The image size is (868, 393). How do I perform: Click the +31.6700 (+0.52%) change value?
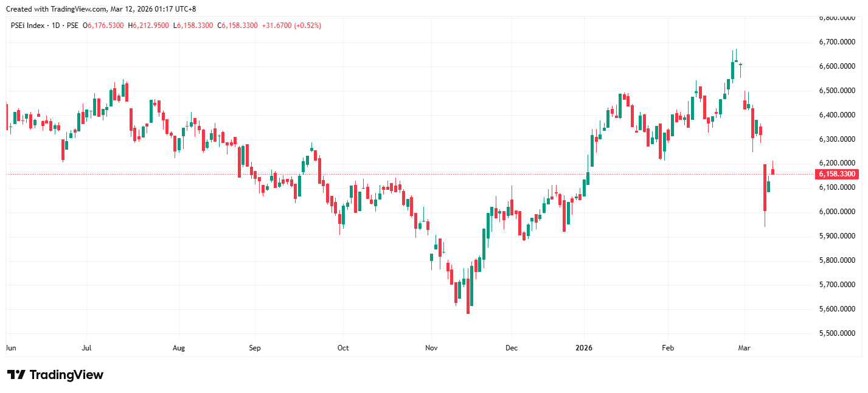point(291,26)
